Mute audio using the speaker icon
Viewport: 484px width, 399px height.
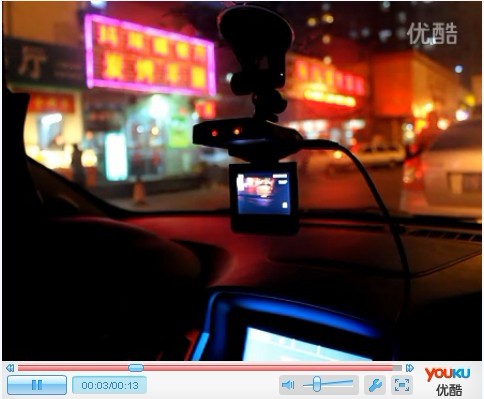tap(288, 385)
